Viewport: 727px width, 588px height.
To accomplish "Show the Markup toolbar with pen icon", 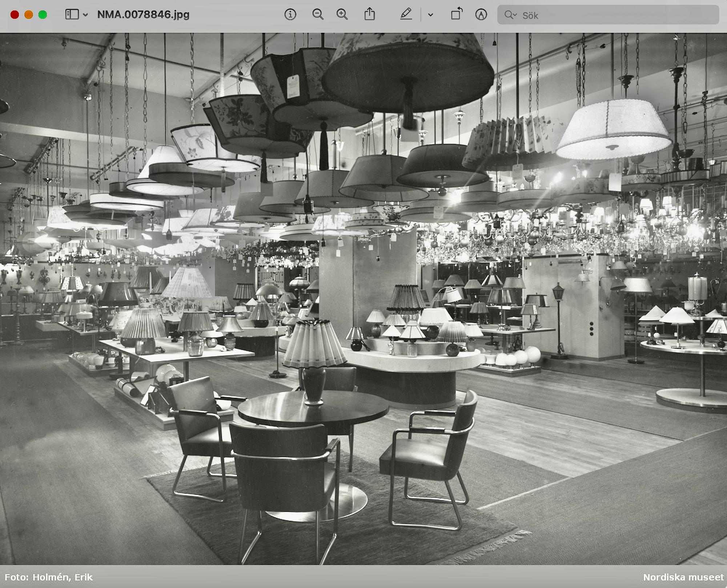I will (x=406, y=15).
